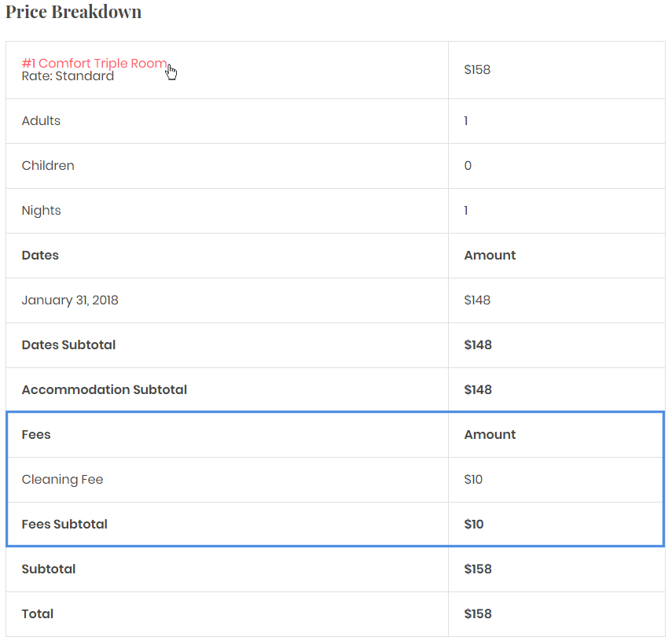This screenshot has height=641, width=672.
Task: Click the Fees Subtotal label
Action: 64,525
